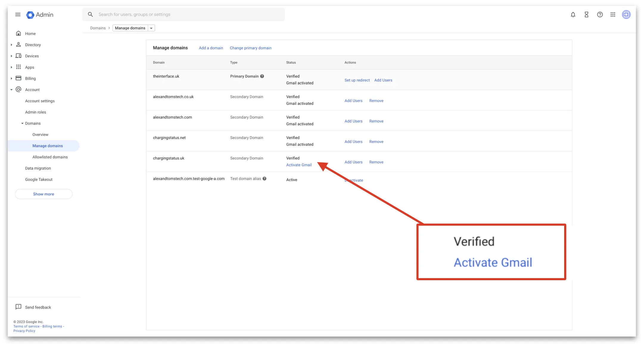Click the Test domain alias help icon
The height and width of the screenshot is (344, 644).
coord(265,179)
